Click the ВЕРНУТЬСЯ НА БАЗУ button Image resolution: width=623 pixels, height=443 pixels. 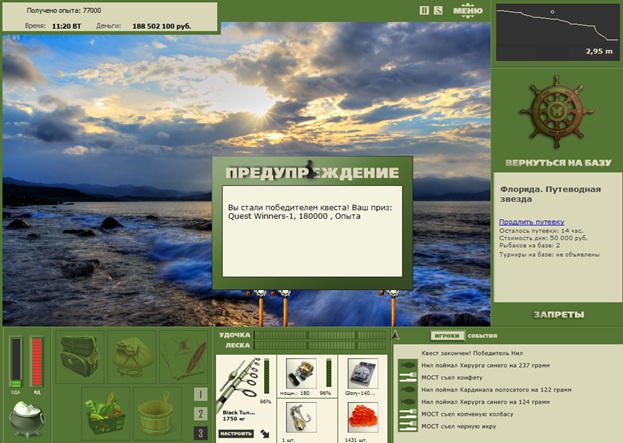[x=558, y=163]
